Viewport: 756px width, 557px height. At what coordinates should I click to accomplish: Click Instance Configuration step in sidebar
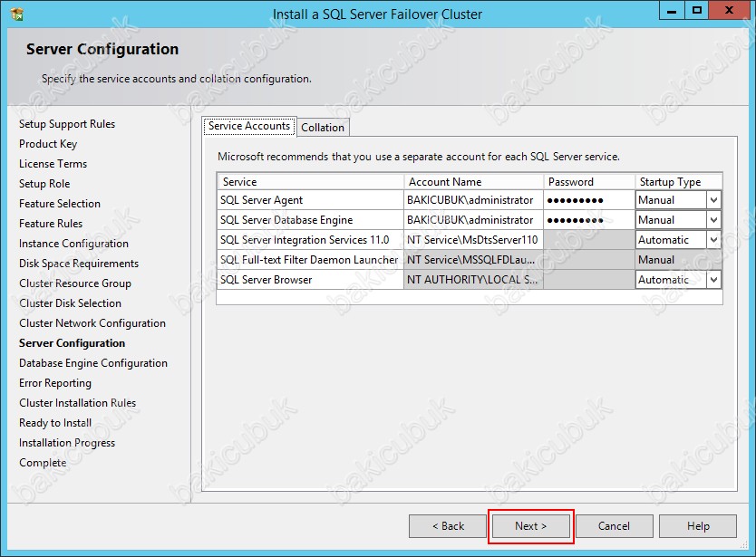[x=73, y=244]
